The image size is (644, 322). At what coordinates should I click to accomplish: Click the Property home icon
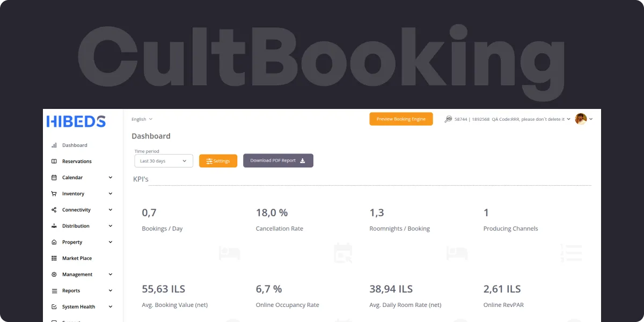click(x=54, y=242)
